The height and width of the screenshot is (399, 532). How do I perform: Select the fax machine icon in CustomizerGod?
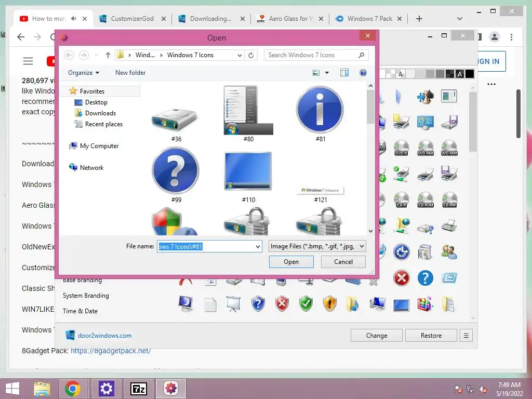pyautogui.click(x=449, y=225)
